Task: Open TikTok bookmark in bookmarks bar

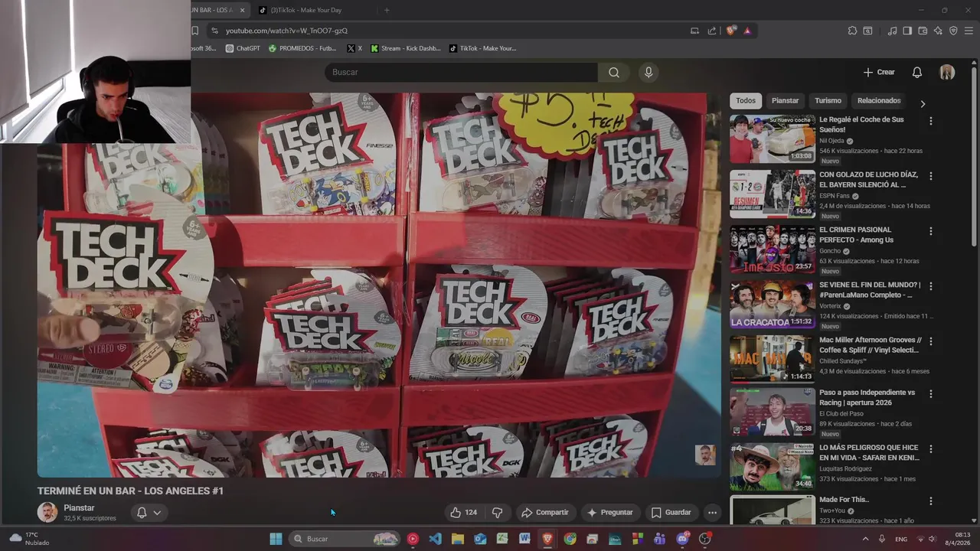Action: (x=483, y=48)
